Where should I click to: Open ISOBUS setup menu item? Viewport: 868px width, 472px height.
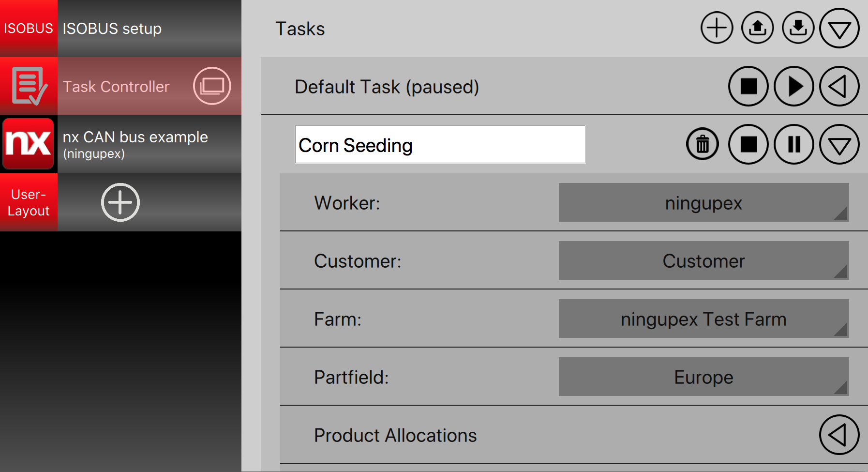[120, 29]
